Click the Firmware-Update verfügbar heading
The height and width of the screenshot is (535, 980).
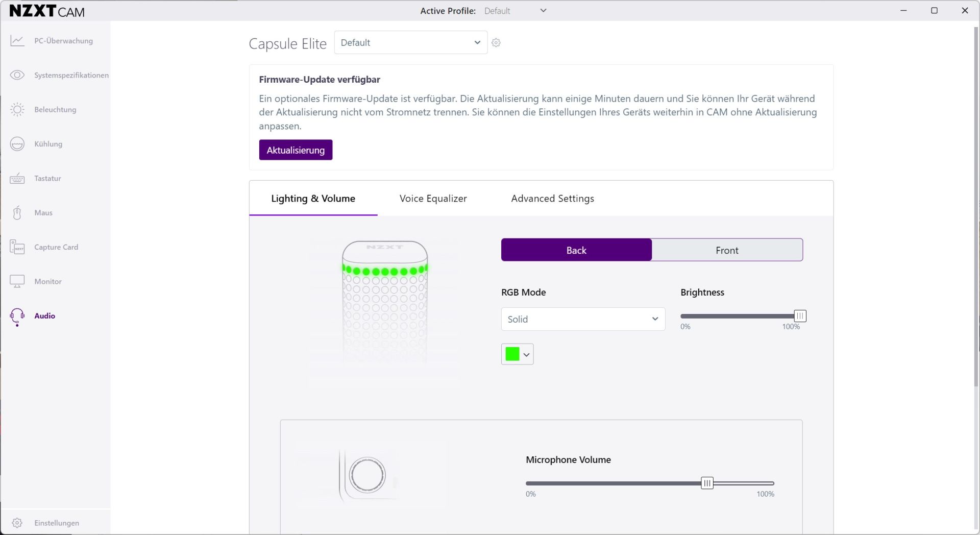tap(320, 79)
